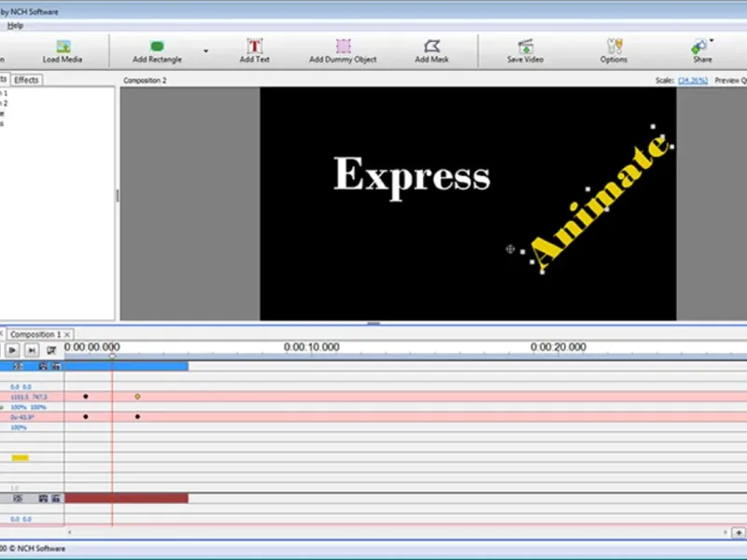747x560 pixels.
Task: Click the plus zoom button at timeline bottom right
Action: (739, 532)
